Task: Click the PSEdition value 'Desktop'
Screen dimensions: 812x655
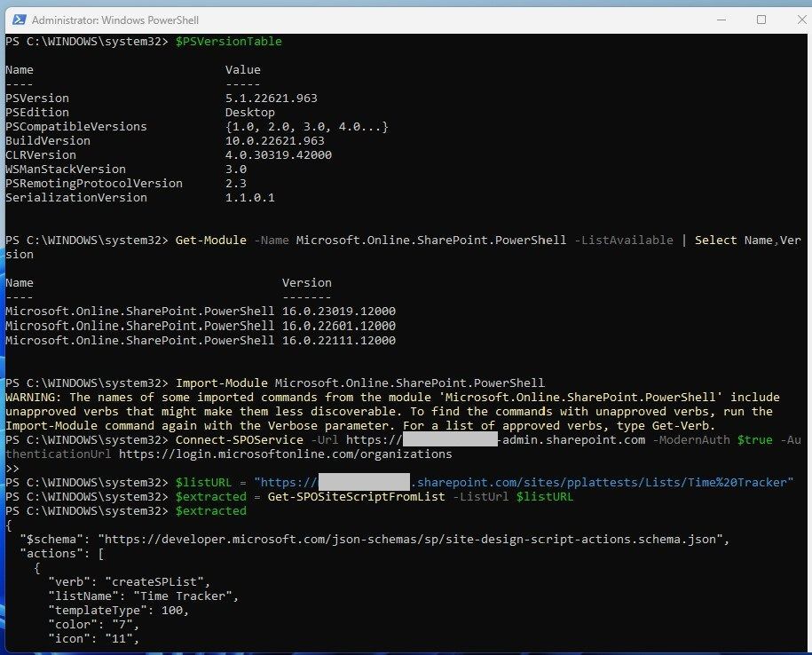Action: click(249, 113)
